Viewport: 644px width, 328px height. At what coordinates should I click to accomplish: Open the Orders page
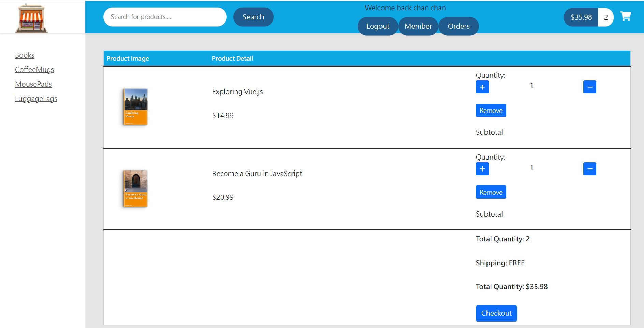(x=459, y=26)
